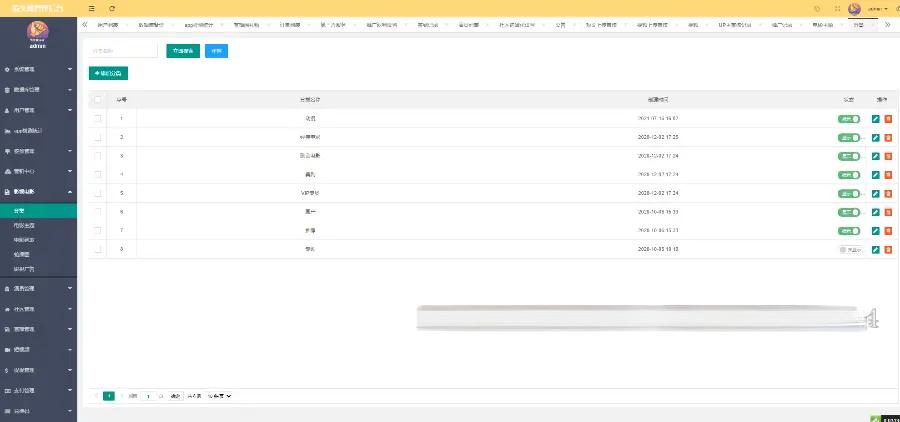The image size is (900, 422).
Task: Edit the VIP category in row 5
Action: (x=875, y=193)
